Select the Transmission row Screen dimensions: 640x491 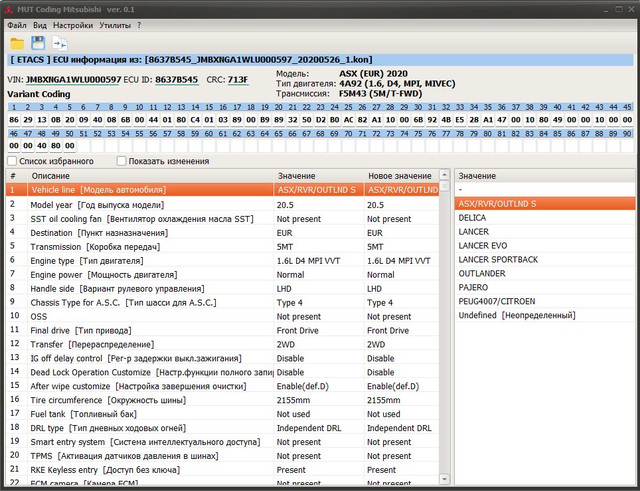140,245
